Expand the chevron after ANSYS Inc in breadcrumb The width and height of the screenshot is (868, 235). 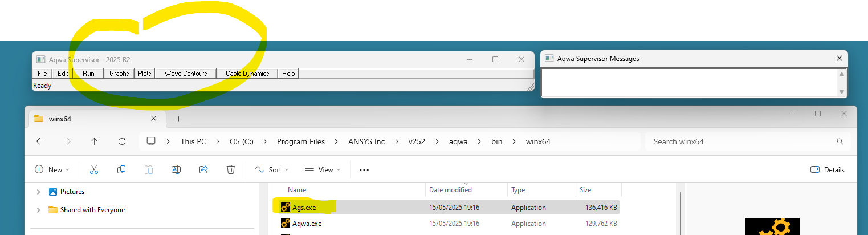(397, 141)
